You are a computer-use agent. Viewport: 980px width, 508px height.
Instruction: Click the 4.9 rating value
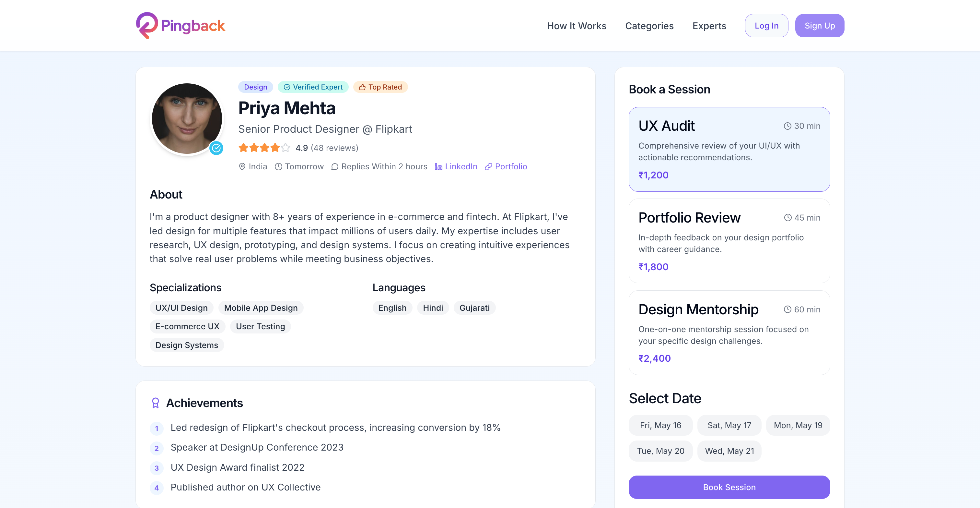[x=302, y=148]
